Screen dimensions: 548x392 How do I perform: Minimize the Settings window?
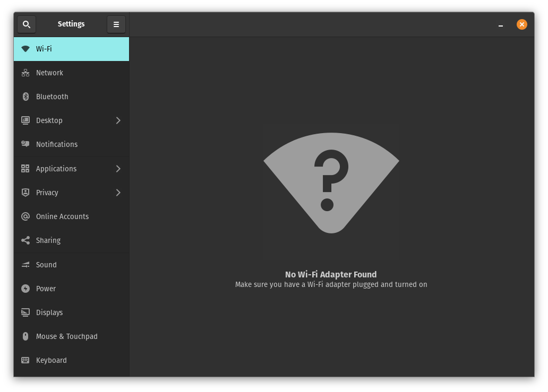pos(501,25)
